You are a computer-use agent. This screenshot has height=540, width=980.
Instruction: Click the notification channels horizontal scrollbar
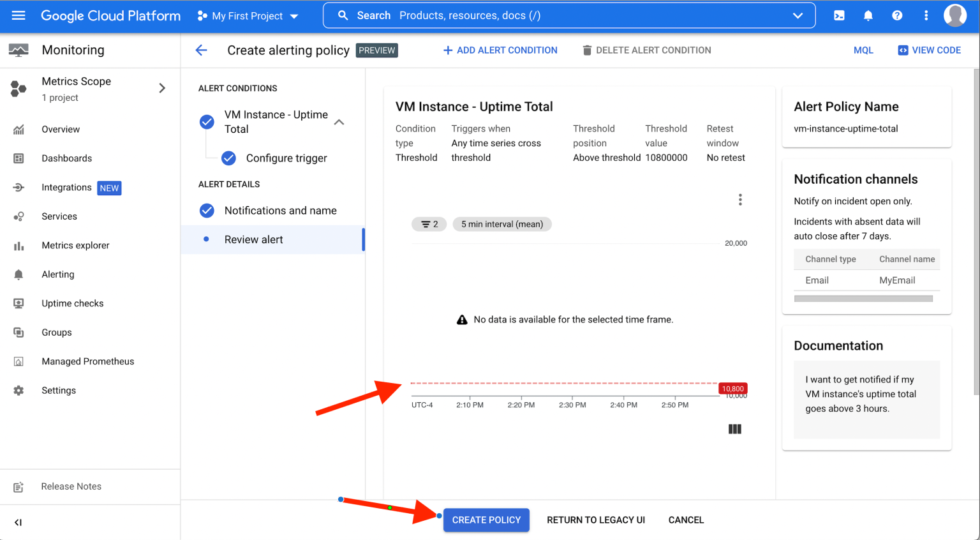tap(863, 298)
